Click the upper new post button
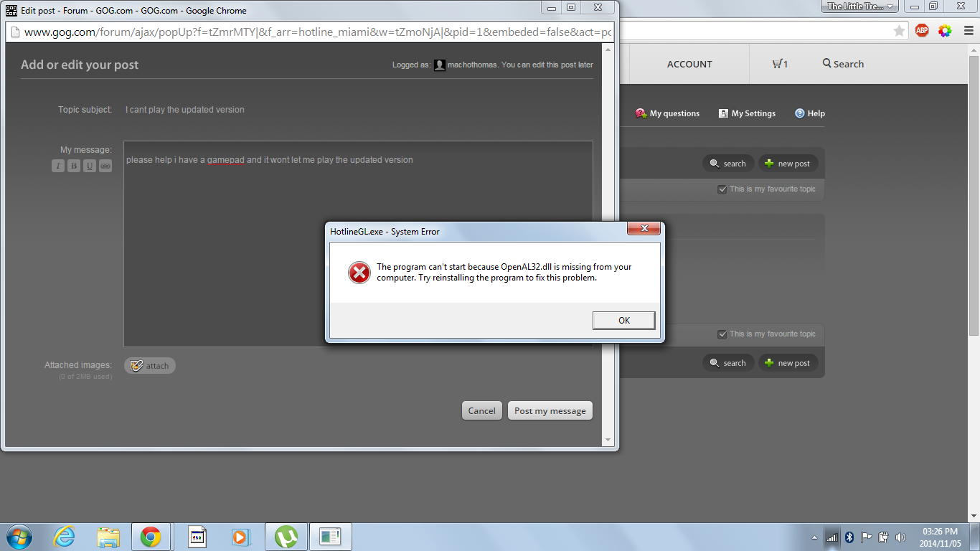Image resolution: width=980 pixels, height=551 pixels. click(x=787, y=164)
